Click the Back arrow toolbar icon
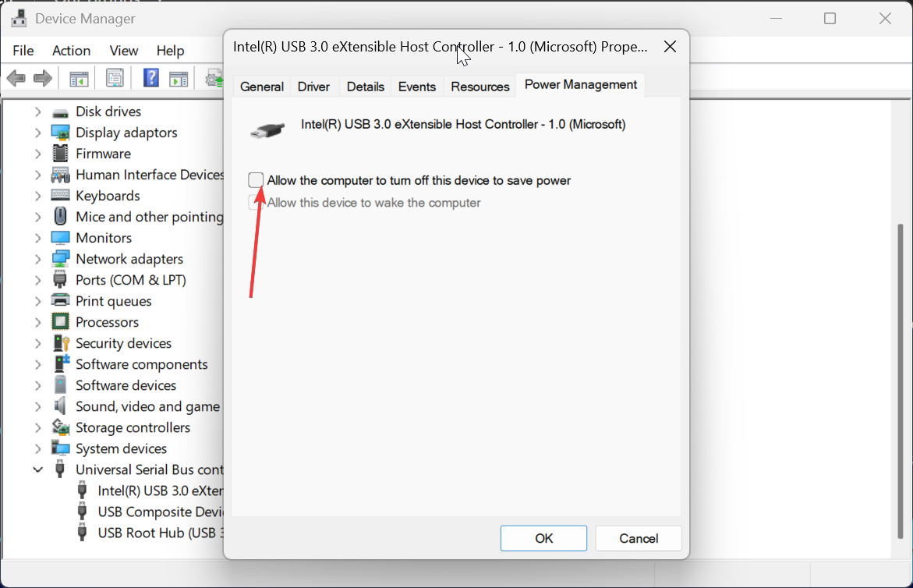This screenshot has width=913, height=588. pyautogui.click(x=16, y=78)
